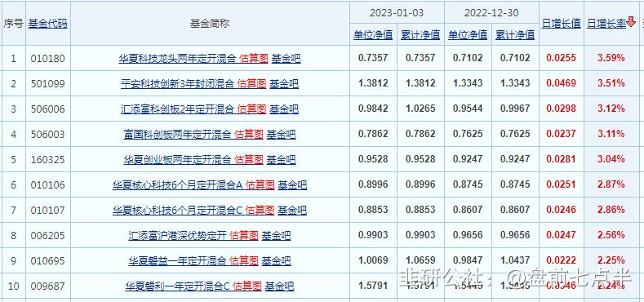Click the 0.0469 daily growth value
644x302 pixels.
pyautogui.click(x=561, y=83)
